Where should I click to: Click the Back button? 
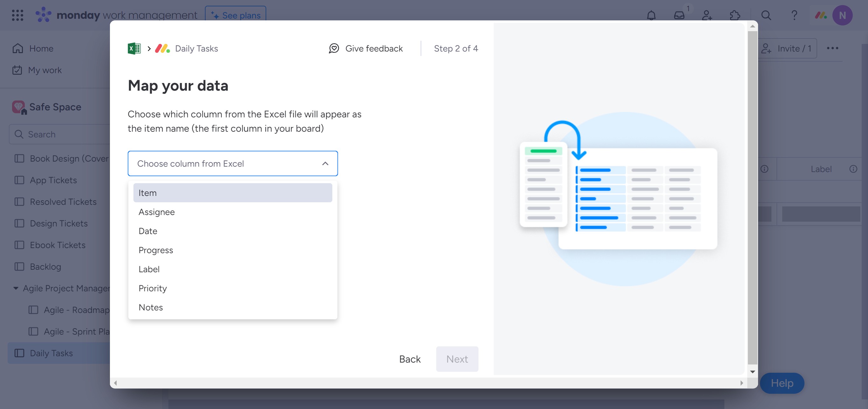pos(410,359)
